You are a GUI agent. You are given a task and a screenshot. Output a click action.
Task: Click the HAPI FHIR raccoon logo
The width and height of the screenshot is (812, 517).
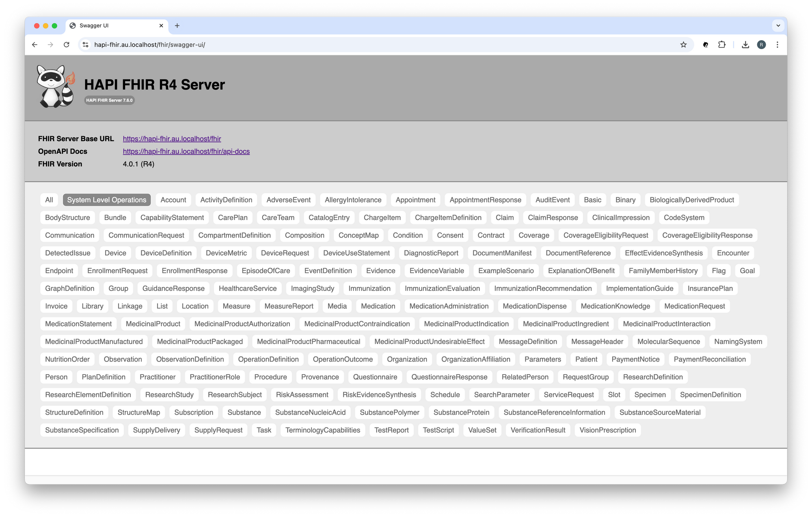56,86
